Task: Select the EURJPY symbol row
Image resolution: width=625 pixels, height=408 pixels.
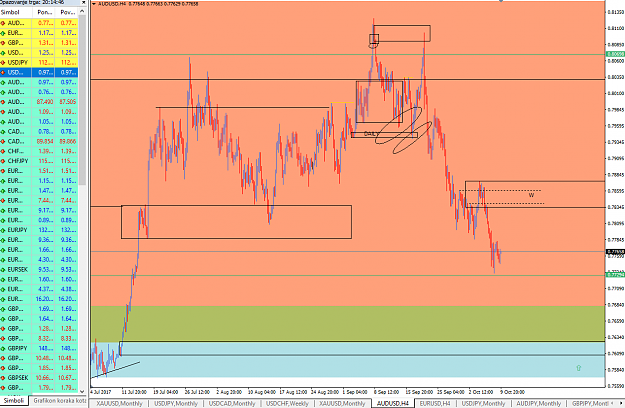Action: 39,230
